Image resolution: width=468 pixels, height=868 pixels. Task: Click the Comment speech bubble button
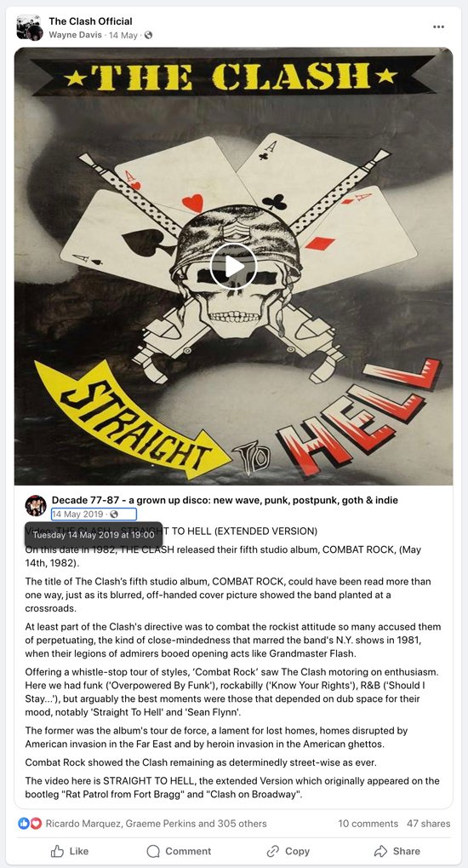(179, 851)
